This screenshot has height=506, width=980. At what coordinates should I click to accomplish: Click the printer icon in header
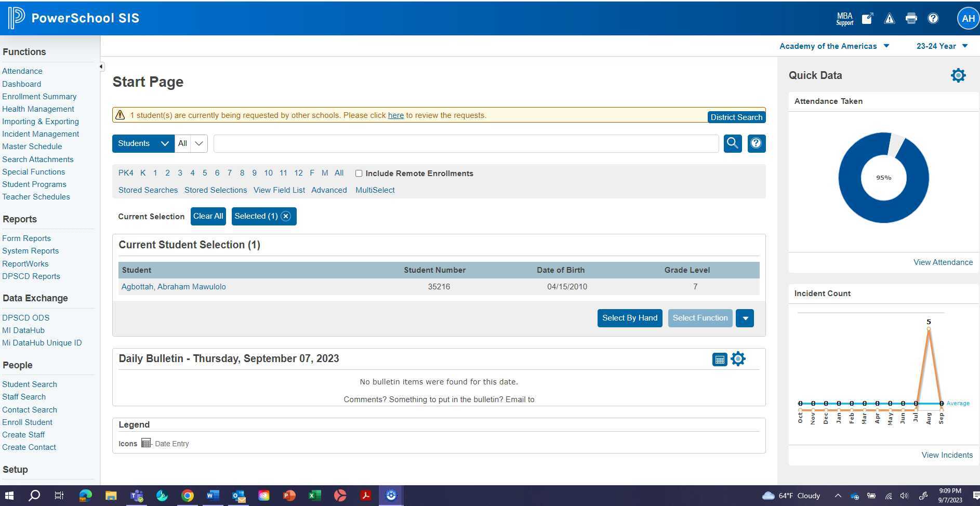pos(911,19)
